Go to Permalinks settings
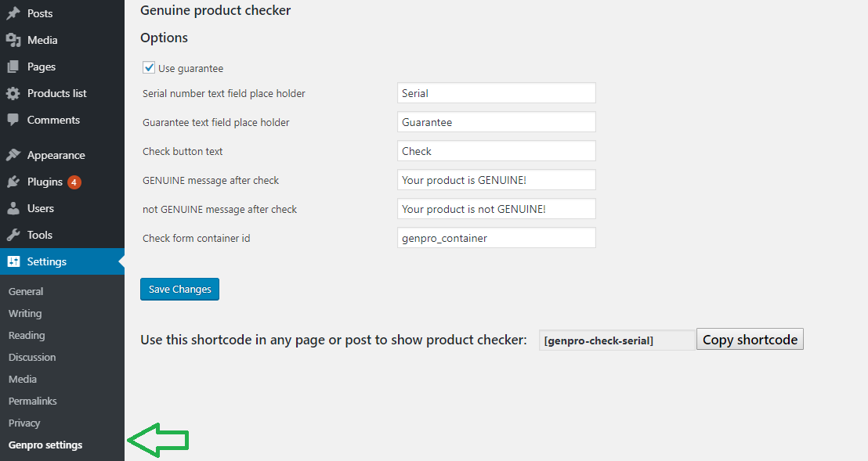The height and width of the screenshot is (461, 868). 33,401
